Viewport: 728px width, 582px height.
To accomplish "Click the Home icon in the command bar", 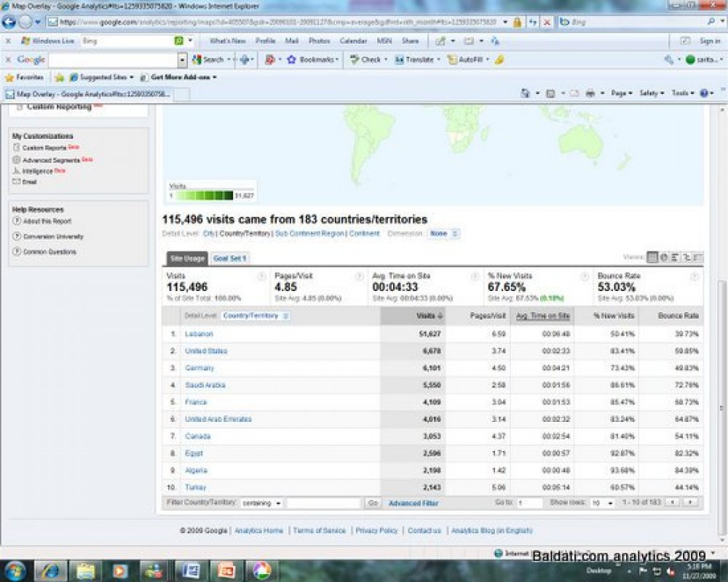I will [x=525, y=93].
